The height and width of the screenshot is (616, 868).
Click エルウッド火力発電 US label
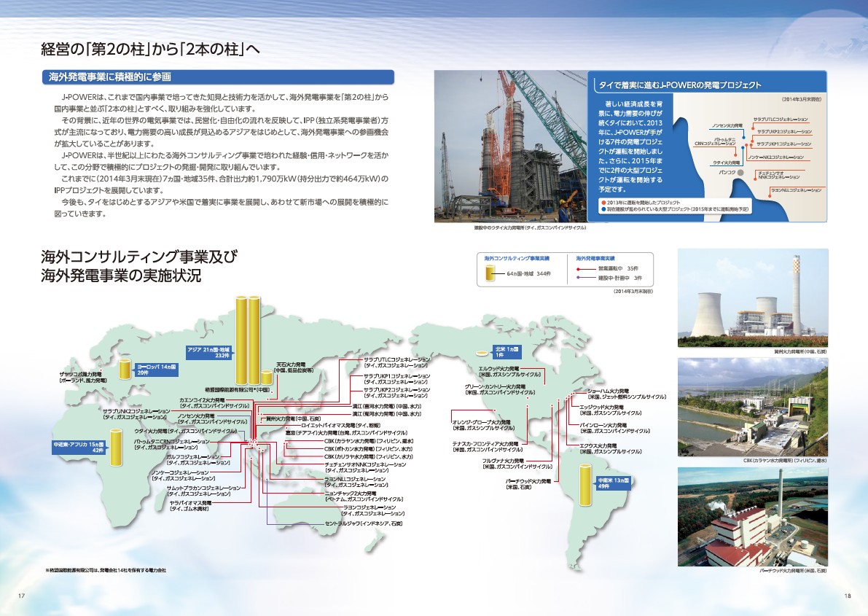[x=510, y=372]
